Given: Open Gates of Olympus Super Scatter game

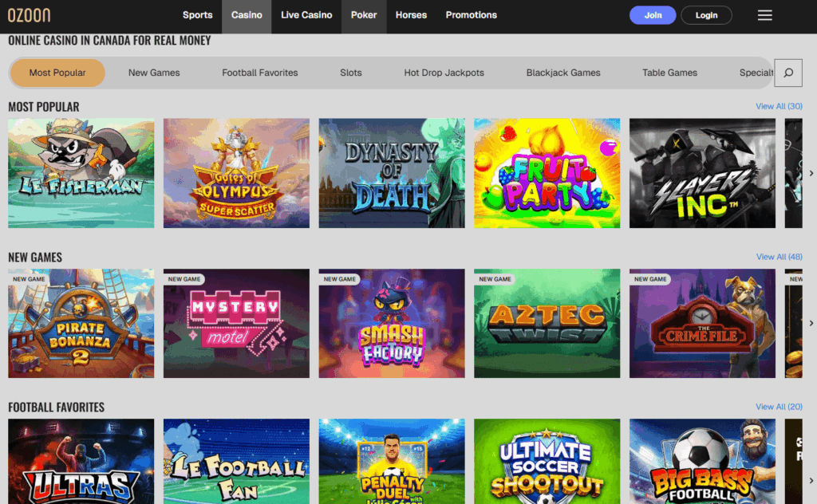Looking at the screenshot, I should 236,173.
